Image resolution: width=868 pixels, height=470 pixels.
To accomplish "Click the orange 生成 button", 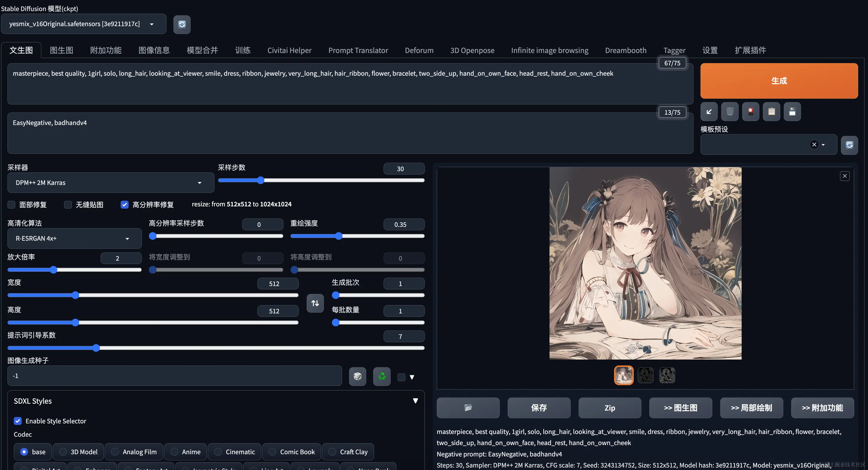I will point(779,81).
